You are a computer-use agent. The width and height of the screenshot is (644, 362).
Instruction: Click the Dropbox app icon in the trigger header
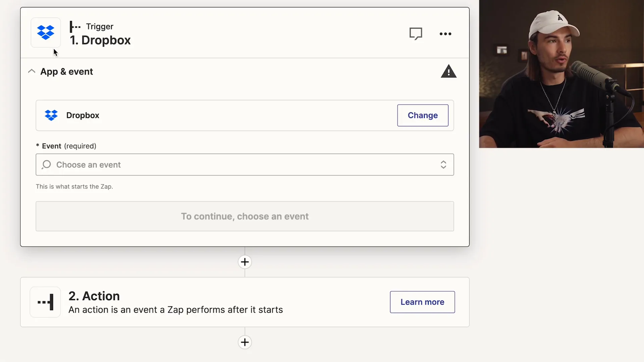click(46, 33)
